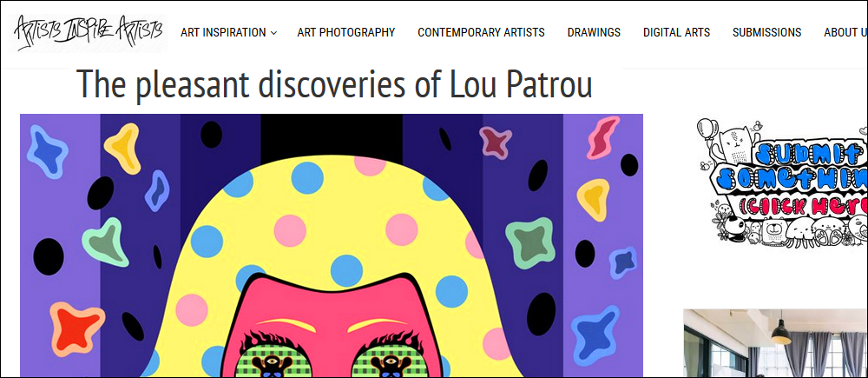Viewport: 868px width, 378px height.
Task: Click the 'Click Here' text in banner
Action: 803,206
